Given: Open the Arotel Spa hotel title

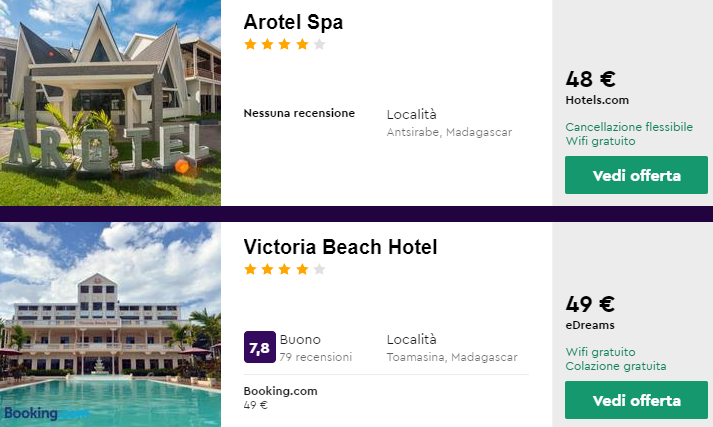Looking at the screenshot, I should [x=293, y=22].
